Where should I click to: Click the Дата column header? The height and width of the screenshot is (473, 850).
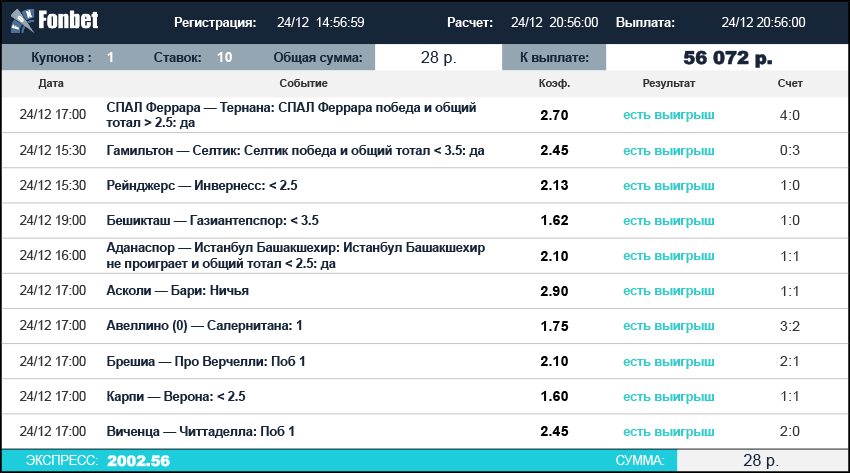click(51, 83)
